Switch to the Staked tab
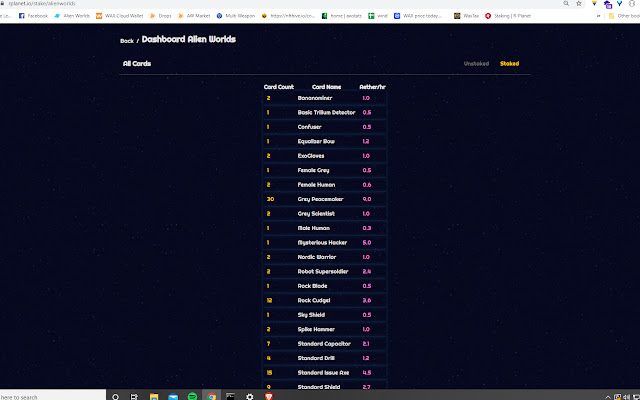The height and width of the screenshot is (400, 640). pos(509,64)
